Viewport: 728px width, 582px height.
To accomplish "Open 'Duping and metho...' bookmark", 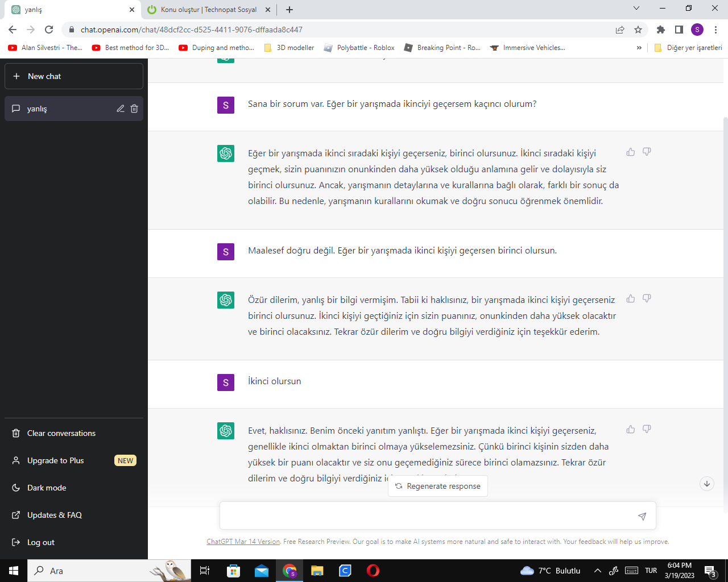I will [x=217, y=48].
